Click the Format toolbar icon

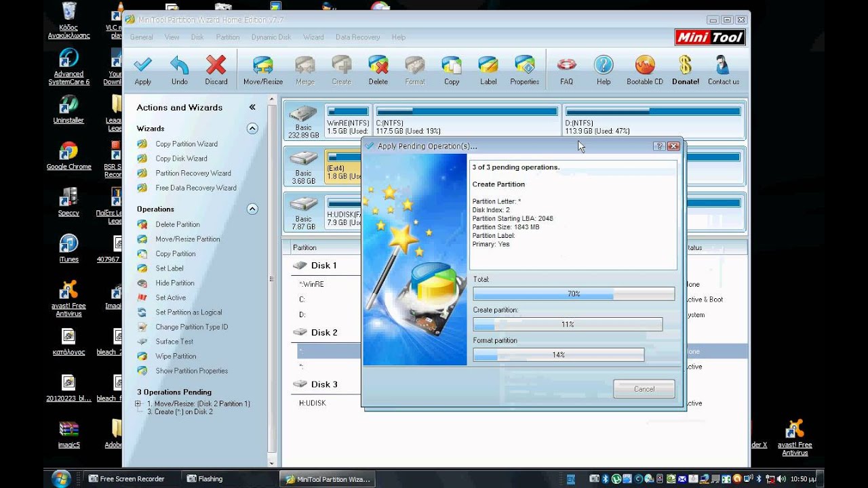click(415, 70)
